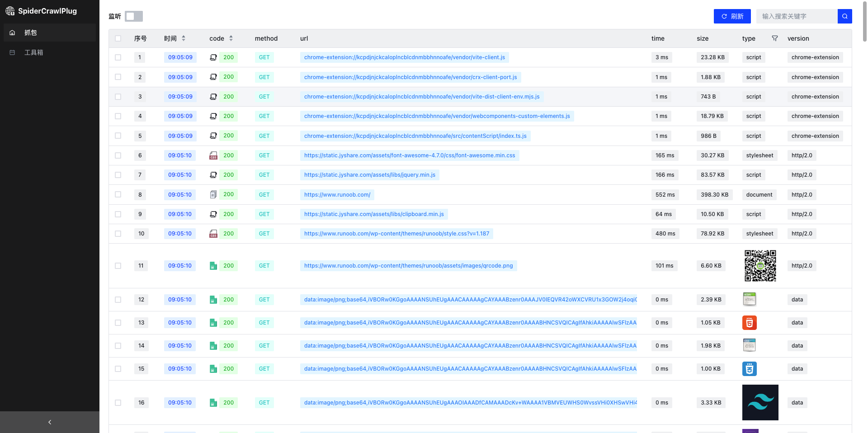Click the SpiderCrawlPlug globe logo

coord(10,11)
